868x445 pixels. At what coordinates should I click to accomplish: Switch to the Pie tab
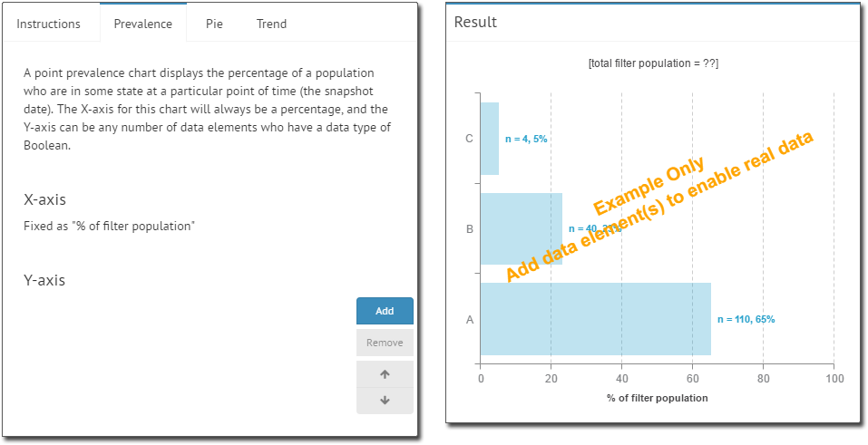tap(214, 24)
